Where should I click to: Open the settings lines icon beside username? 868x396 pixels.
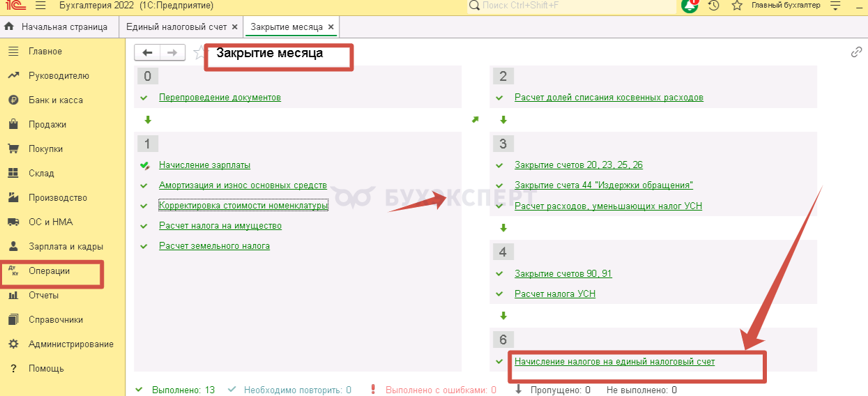[836, 6]
